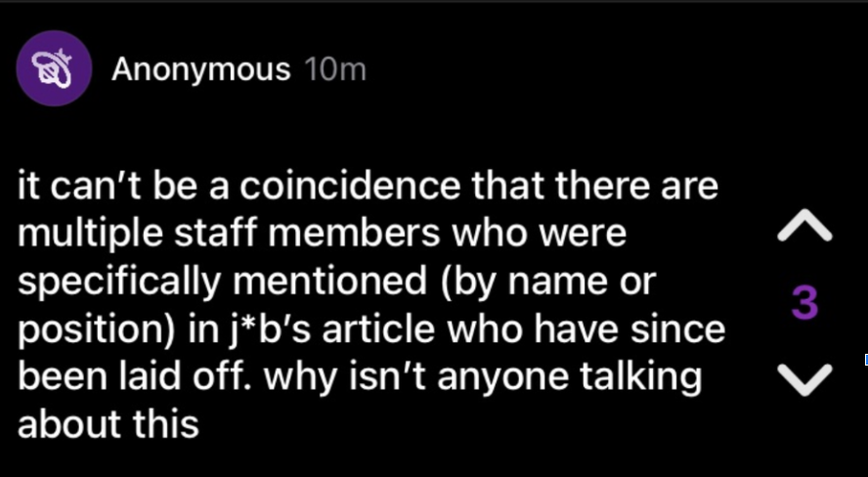Click the final line "about this"
Viewport: 868px width, 477px height.
[x=108, y=424]
